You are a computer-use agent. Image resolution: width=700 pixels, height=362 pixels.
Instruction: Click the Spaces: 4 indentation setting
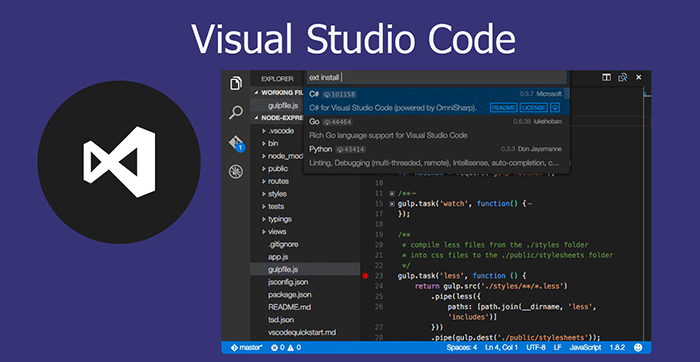(462, 347)
